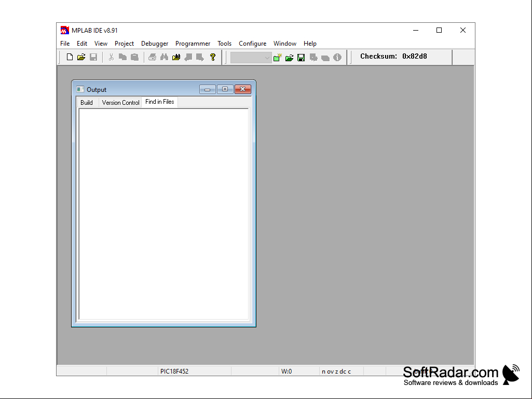This screenshot has width=532, height=399.
Task: Open Help with the yellow question mark icon
Action: tap(213, 57)
